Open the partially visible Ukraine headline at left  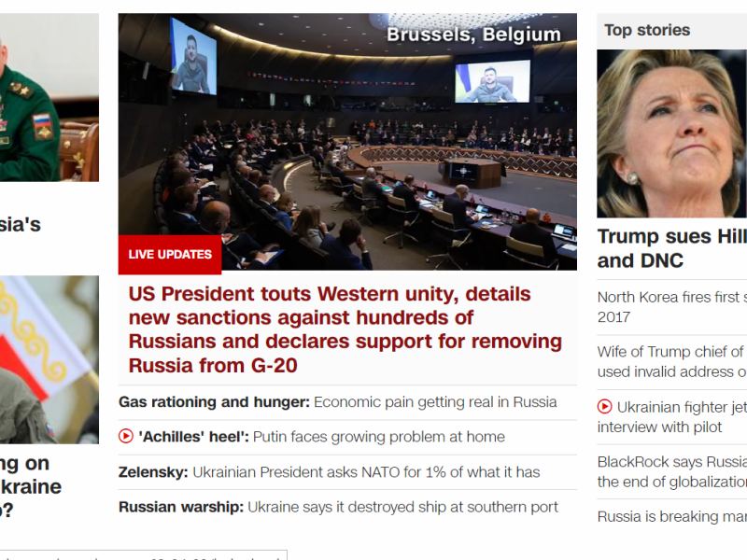pos(31,486)
